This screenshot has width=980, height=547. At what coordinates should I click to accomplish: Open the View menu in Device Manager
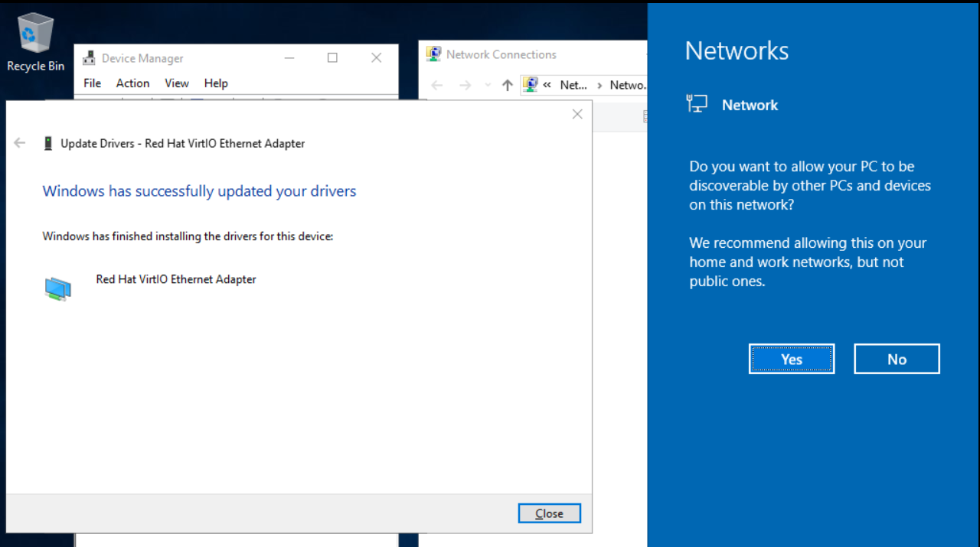coord(176,83)
